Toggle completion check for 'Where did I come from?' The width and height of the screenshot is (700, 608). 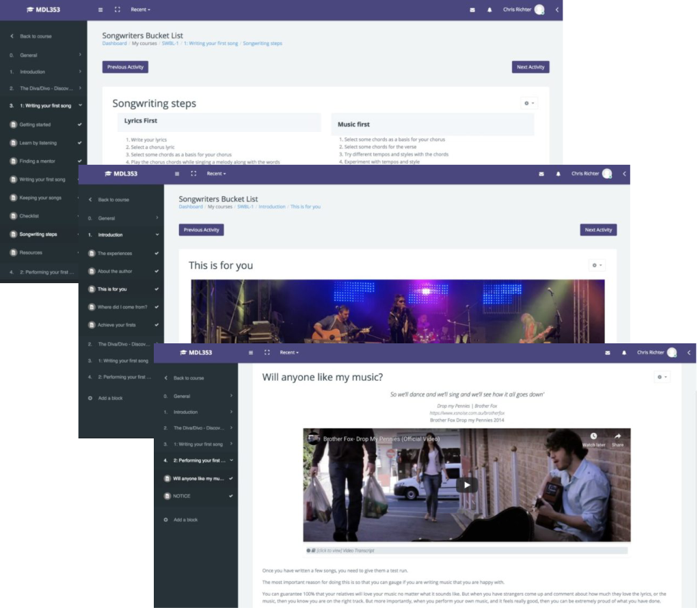(x=157, y=307)
